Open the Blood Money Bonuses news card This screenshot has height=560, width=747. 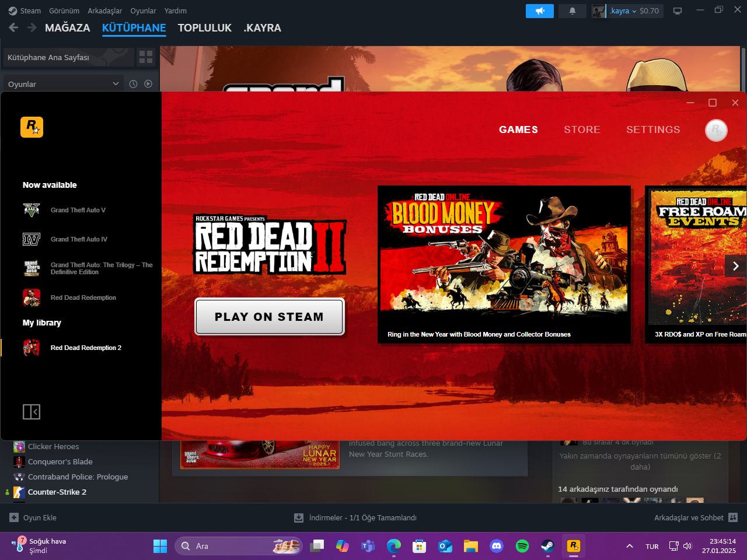point(504,264)
